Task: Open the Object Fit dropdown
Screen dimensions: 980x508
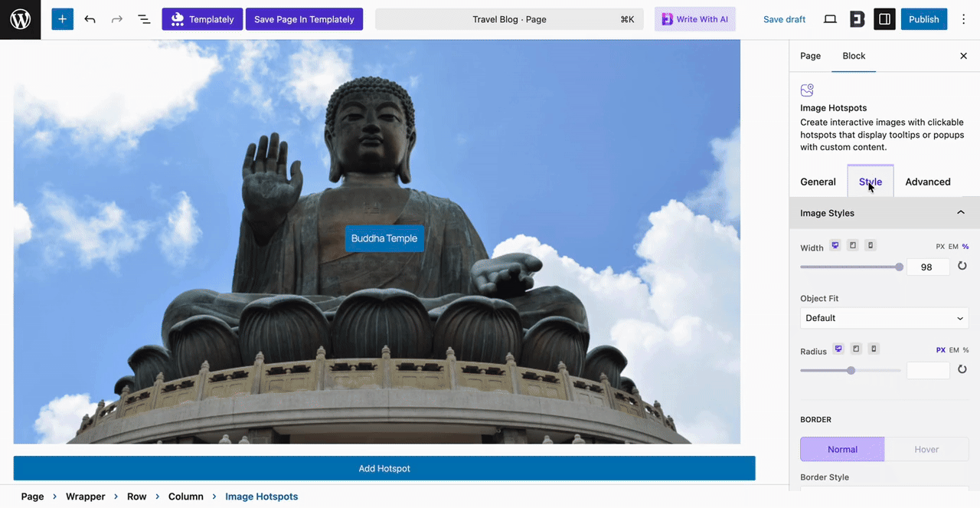Action: coord(884,317)
